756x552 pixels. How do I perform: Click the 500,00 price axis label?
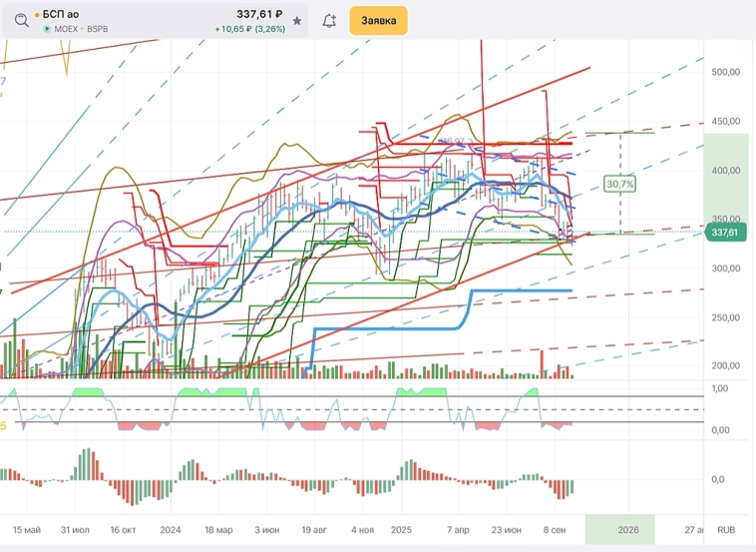click(x=726, y=73)
